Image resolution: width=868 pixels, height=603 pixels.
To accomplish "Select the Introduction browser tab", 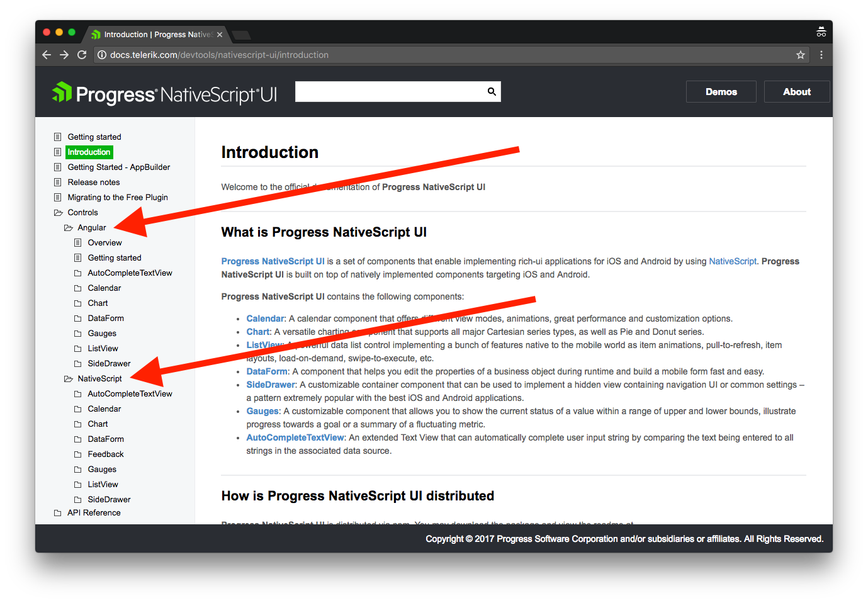I will [151, 35].
